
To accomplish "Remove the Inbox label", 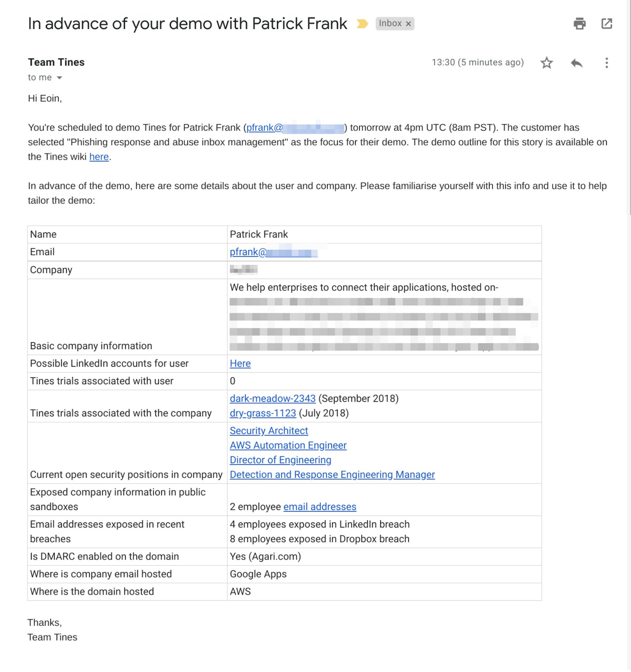I will coord(408,24).
